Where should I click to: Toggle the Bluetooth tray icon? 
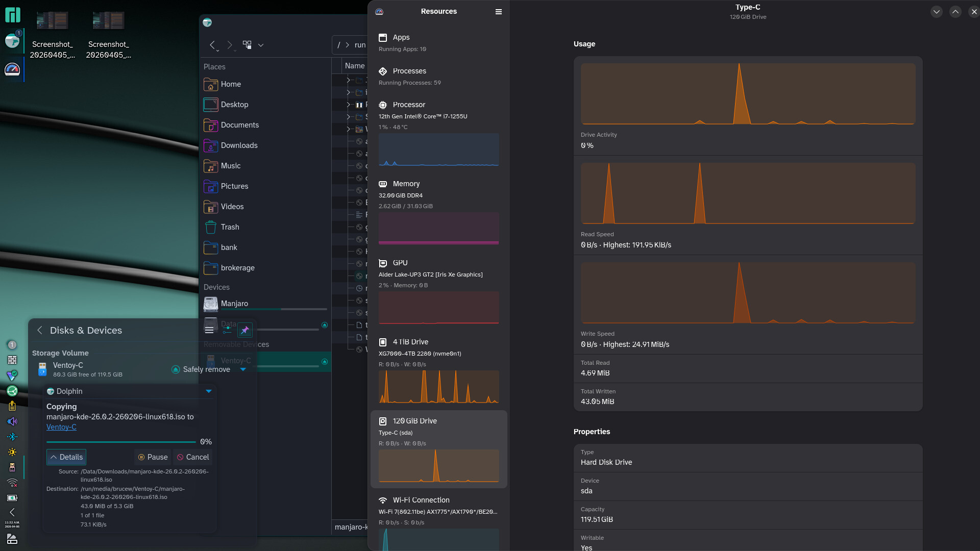click(x=12, y=437)
